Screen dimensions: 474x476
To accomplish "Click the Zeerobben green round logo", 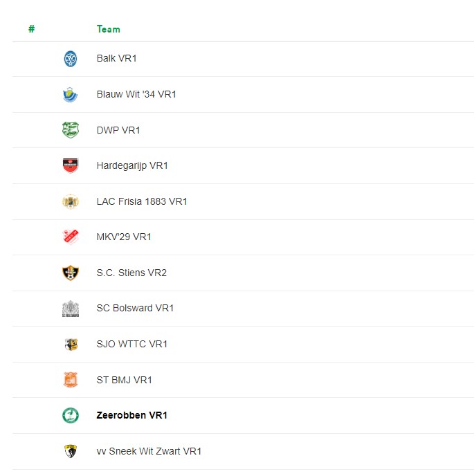I will click(71, 415).
